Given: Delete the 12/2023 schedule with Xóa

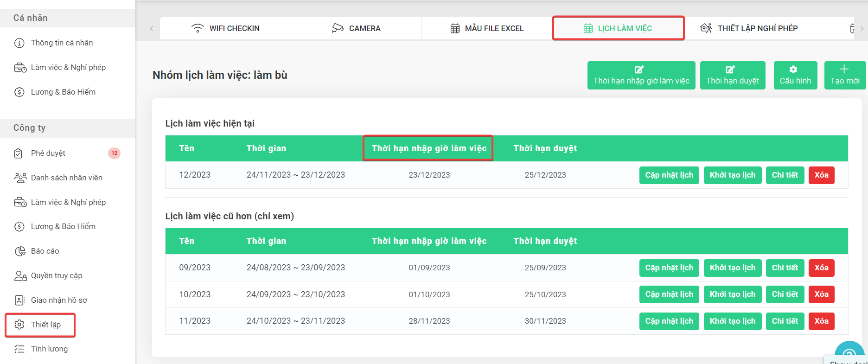Looking at the screenshot, I should point(822,175).
